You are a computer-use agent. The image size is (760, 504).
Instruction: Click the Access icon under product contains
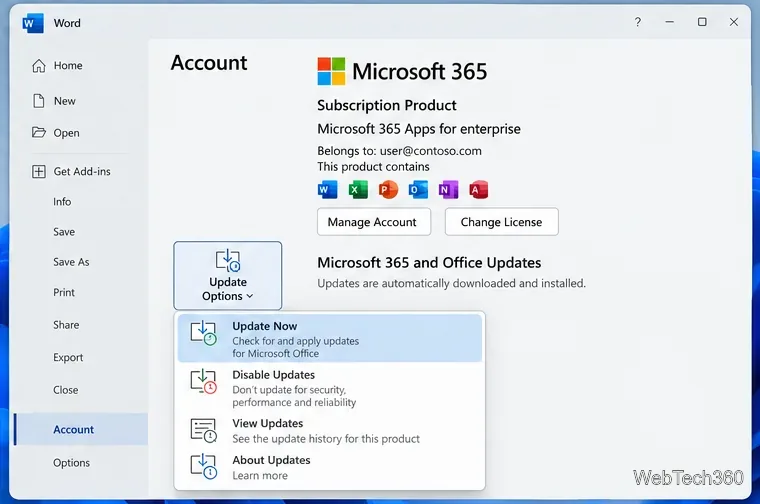pyautogui.click(x=478, y=189)
